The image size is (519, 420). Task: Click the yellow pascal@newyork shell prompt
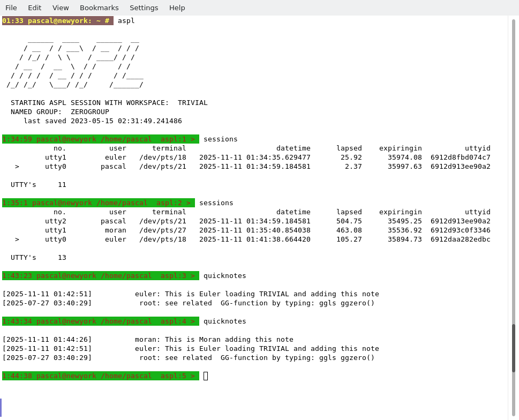point(57,21)
